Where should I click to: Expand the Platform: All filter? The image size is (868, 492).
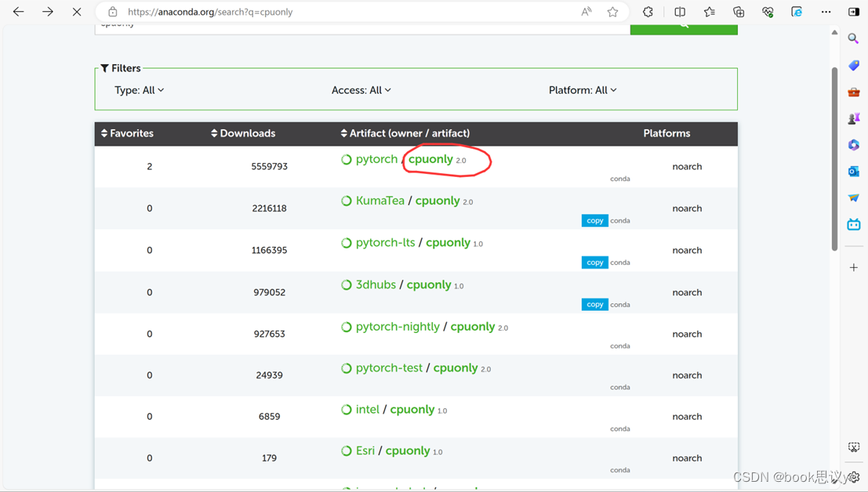(583, 90)
